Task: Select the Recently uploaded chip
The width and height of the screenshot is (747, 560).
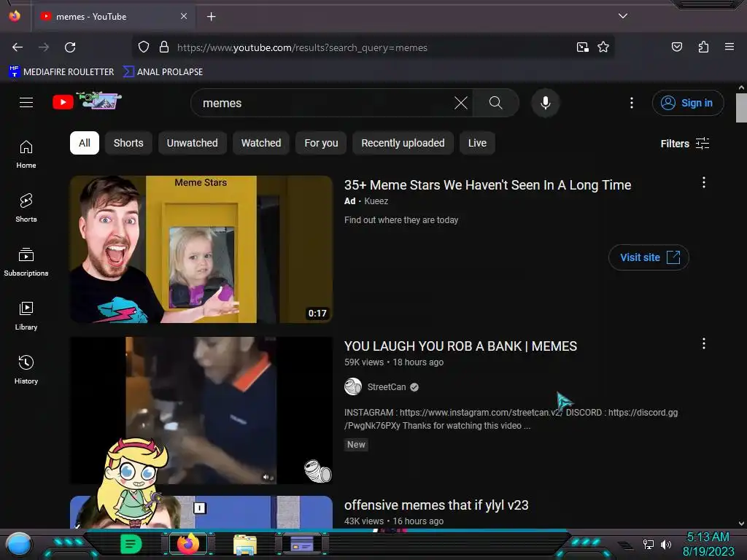Action: (x=403, y=143)
